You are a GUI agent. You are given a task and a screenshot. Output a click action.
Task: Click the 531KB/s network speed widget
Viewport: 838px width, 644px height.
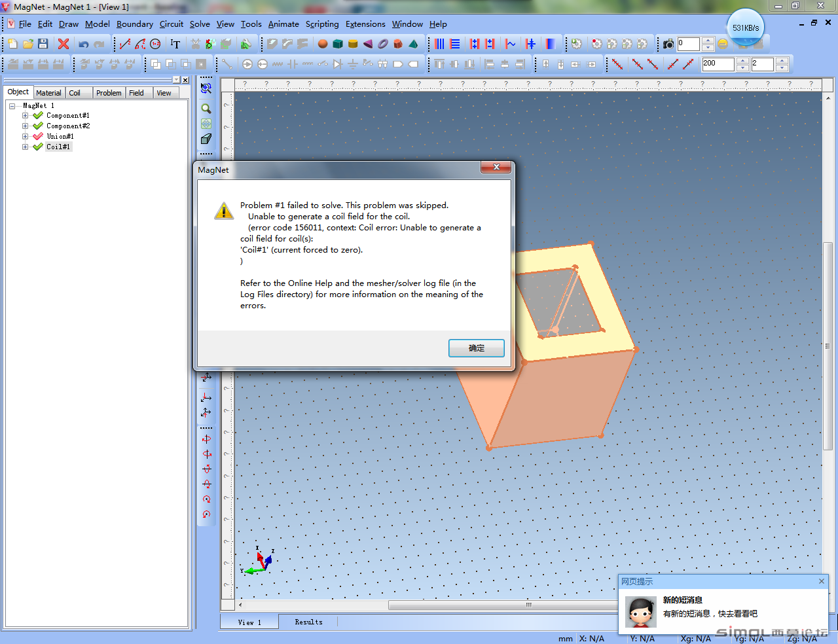pos(746,27)
